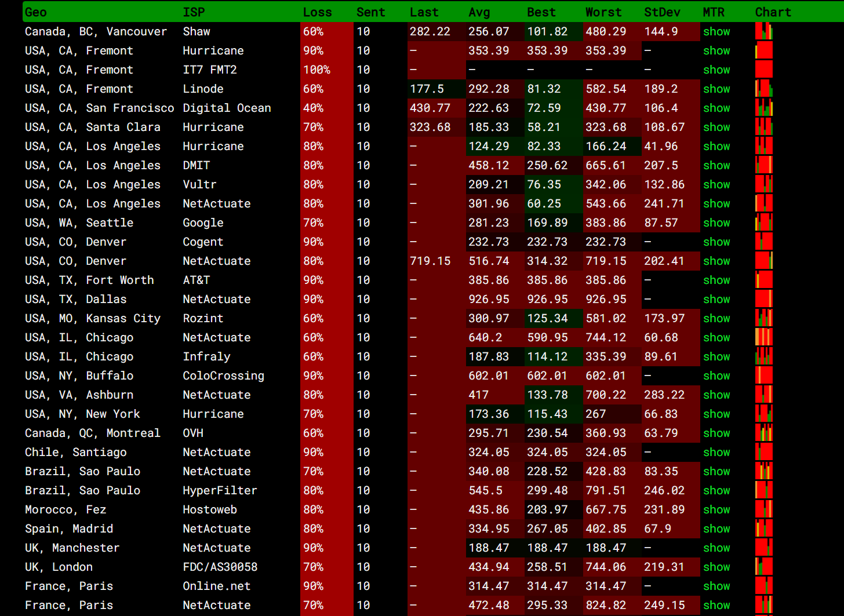Show MTR for Montreal OVH row
Image resolution: width=844 pixels, height=616 pixels.
[x=716, y=433]
